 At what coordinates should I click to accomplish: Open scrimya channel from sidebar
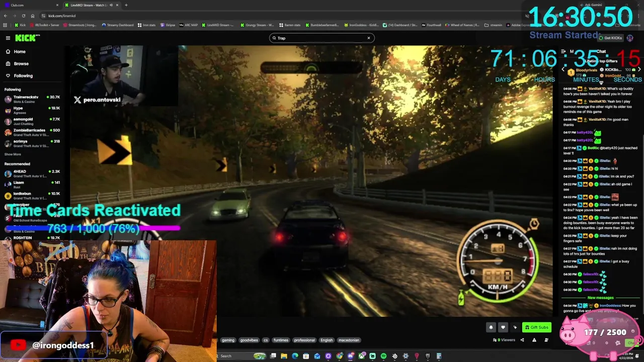[x=32, y=143]
